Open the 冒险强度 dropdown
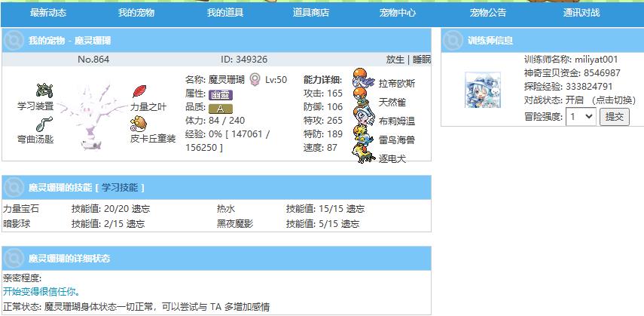Screen dimensions: 644x316 581,116
